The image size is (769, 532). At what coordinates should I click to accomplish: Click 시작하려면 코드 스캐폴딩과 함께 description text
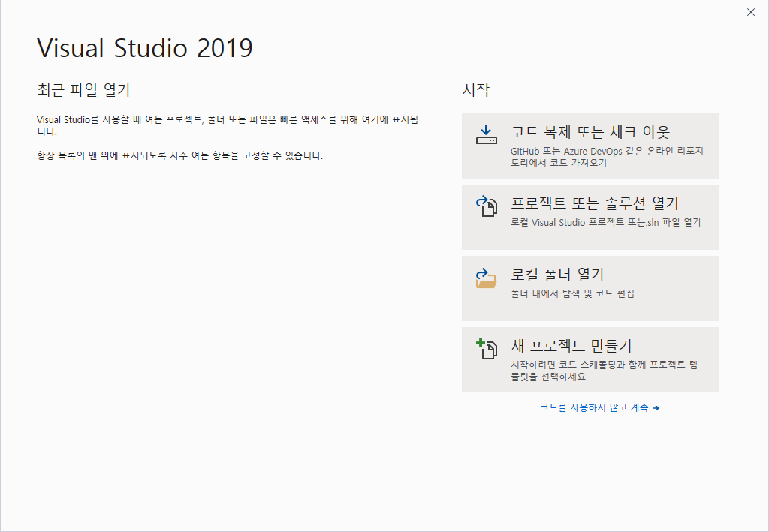(x=605, y=371)
